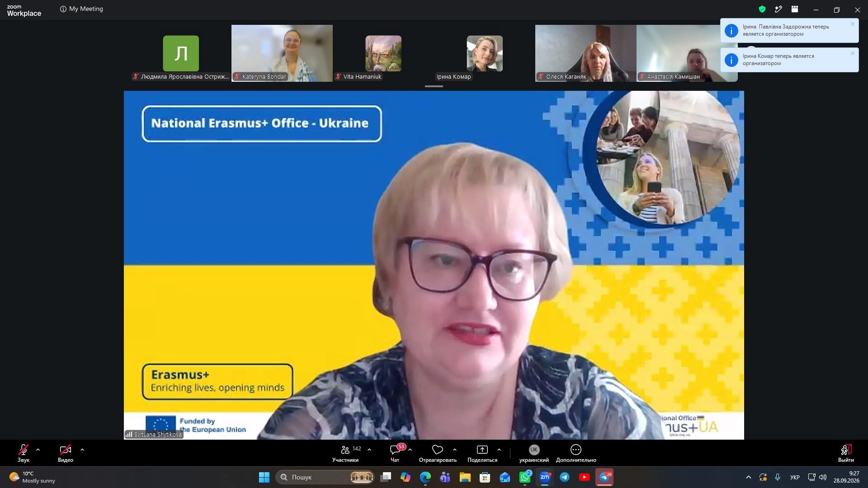Unmute the microphone with Звук button
Image resolution: width=868 pixels, height=488 pixels.
click(x=24, y=453)
